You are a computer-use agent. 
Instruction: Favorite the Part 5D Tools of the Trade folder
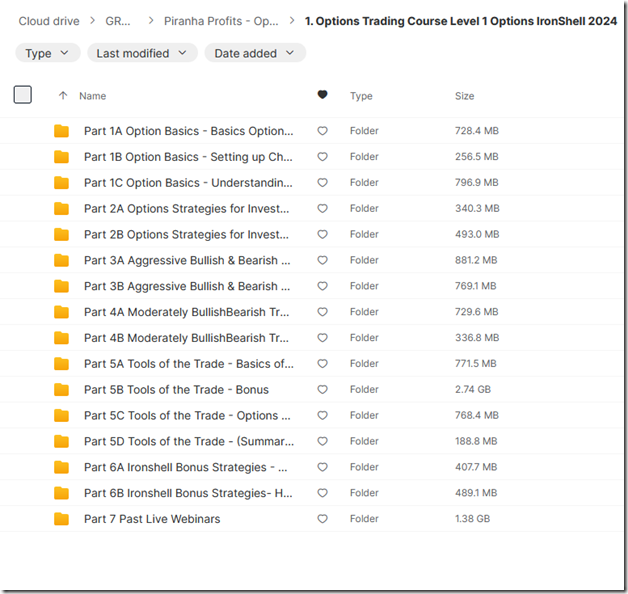(322, 441)
